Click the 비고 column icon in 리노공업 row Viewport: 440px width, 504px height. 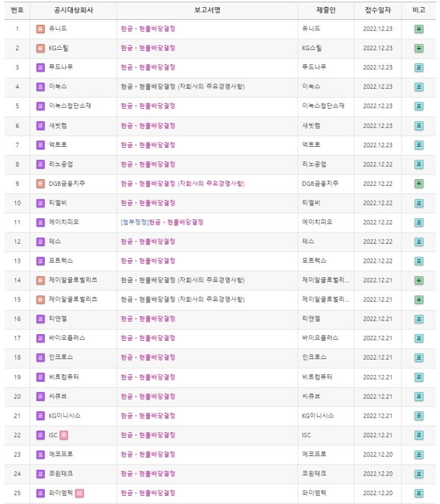click(x=419, y=164)
